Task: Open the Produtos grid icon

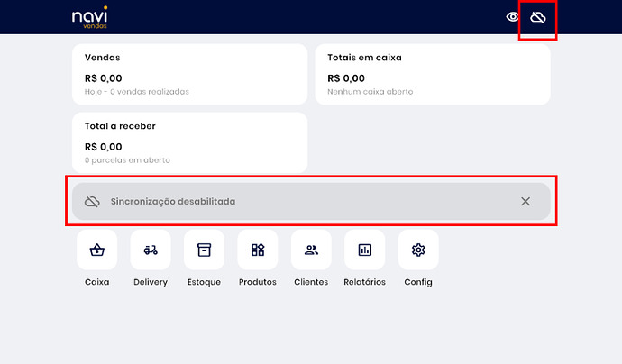Action: pos(258,250)
